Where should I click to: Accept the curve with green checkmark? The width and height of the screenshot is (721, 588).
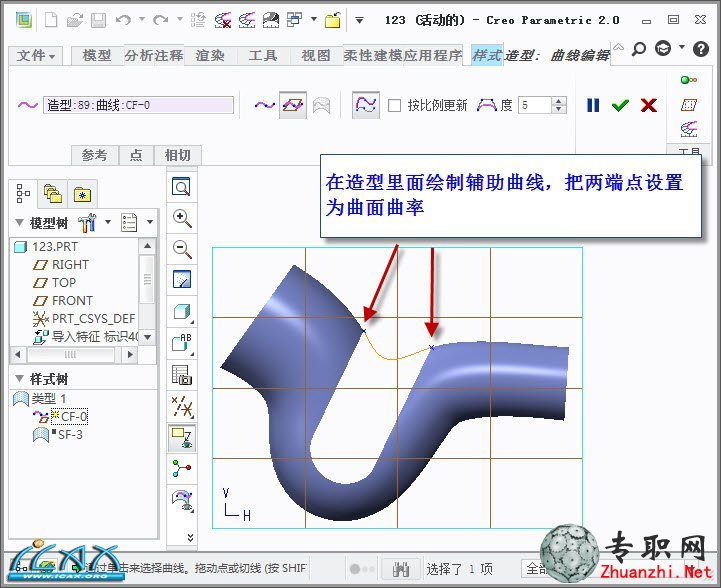pyautogui.click(x=620, y=105)
